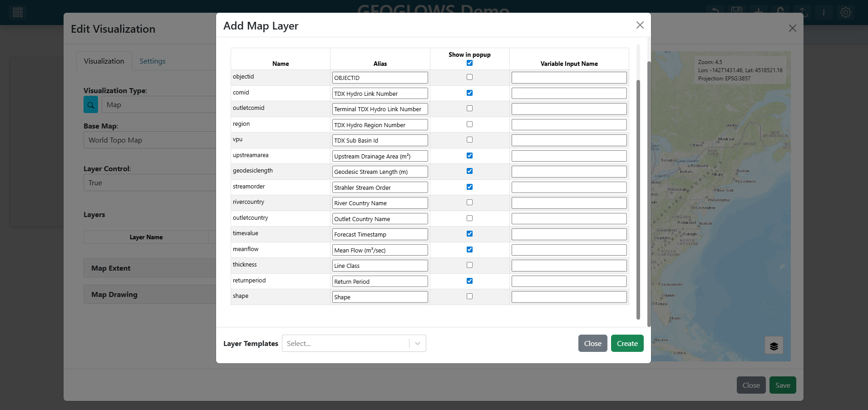Uncheck Show in popup for geodesiclength
This screenshot has width=868, height=410.
point(469,171)
